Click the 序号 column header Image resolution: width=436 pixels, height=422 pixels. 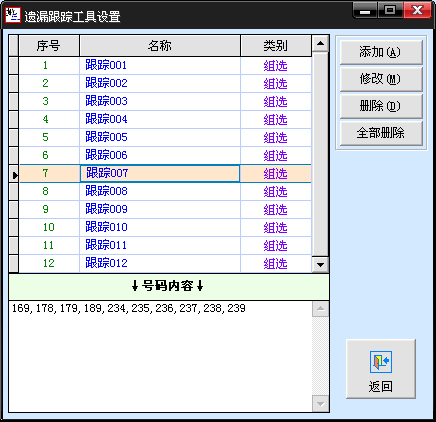[49, 46]
